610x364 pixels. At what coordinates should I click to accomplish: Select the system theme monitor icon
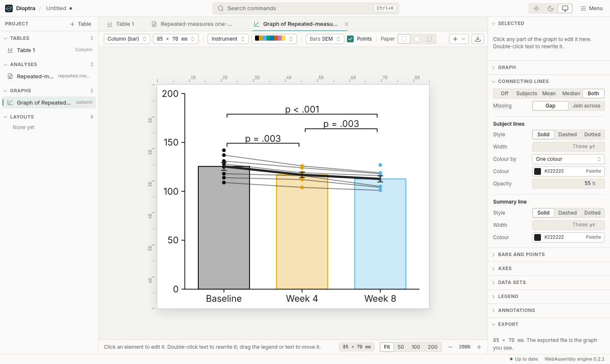[x=565, y=8]
